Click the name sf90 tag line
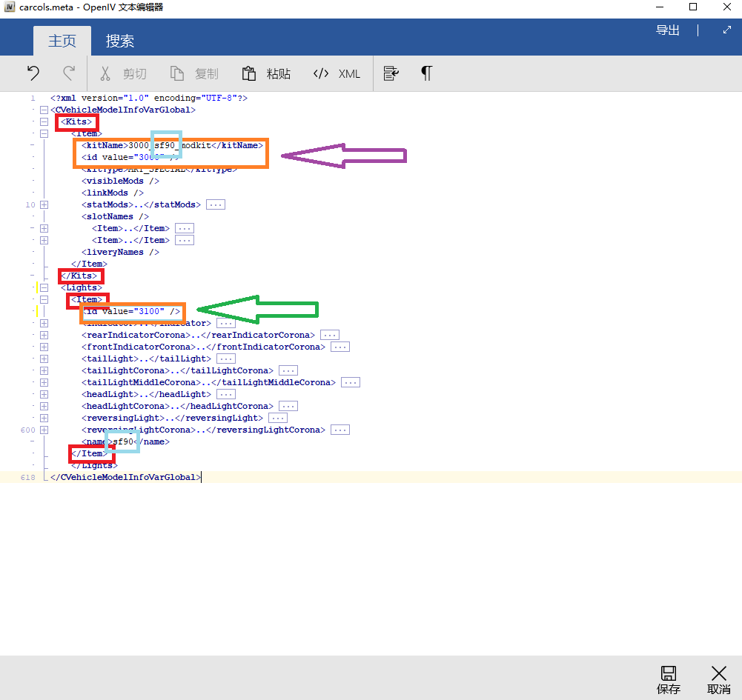742x700 pixels. point(125,441)
